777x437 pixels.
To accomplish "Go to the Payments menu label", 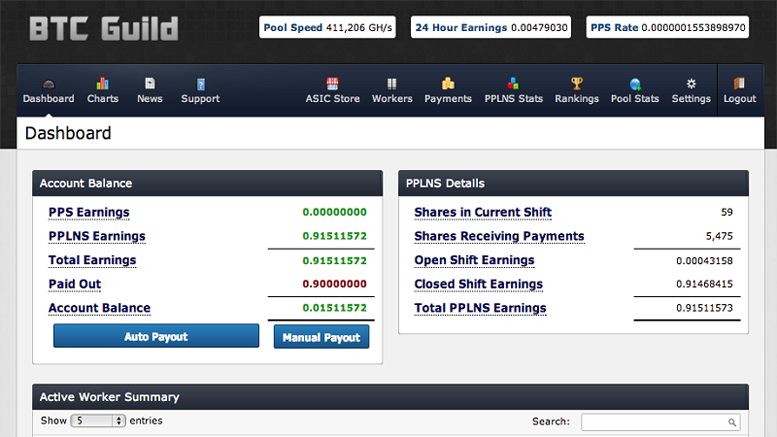I will [x=448, y=99].
